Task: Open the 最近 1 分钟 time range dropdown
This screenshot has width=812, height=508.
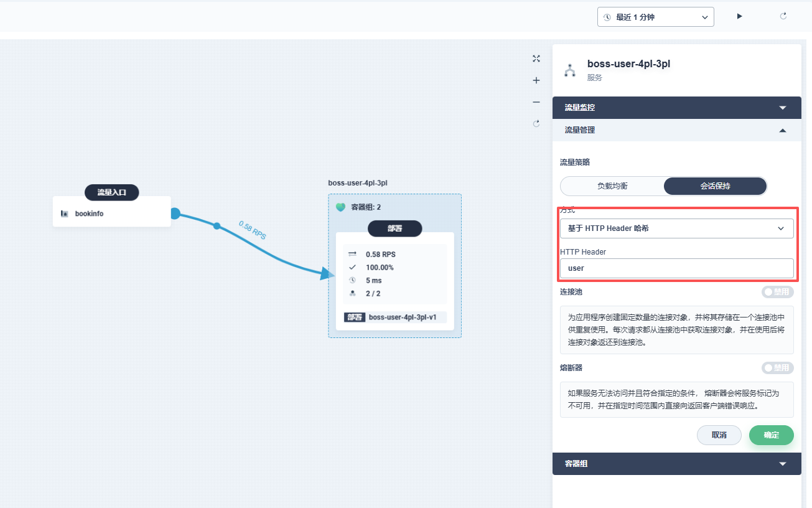Action: (655, 17)
